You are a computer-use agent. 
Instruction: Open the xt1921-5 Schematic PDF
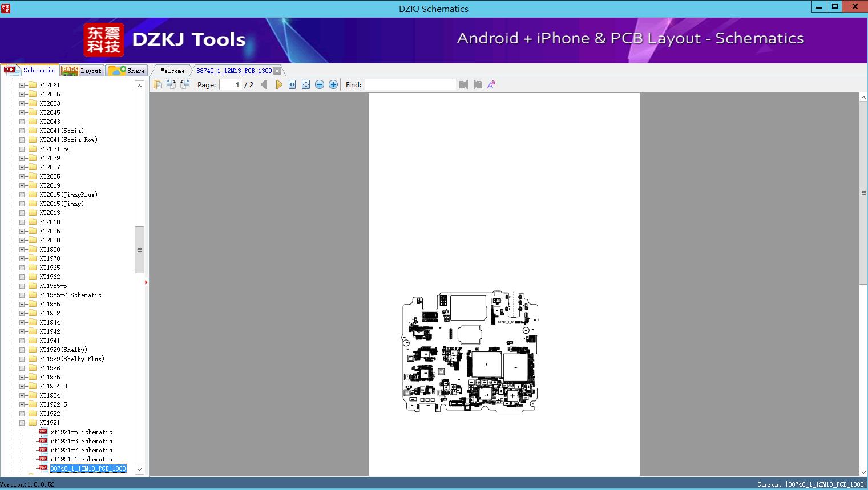81,432
